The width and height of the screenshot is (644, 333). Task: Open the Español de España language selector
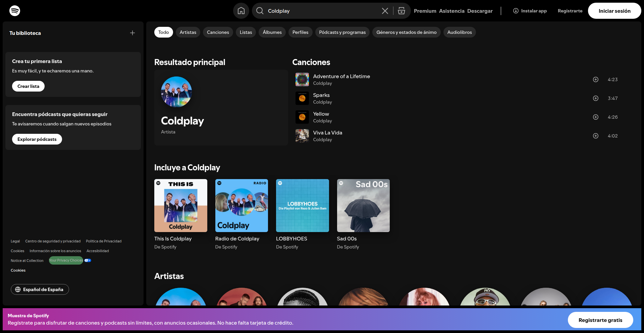(x=40, y=289)
